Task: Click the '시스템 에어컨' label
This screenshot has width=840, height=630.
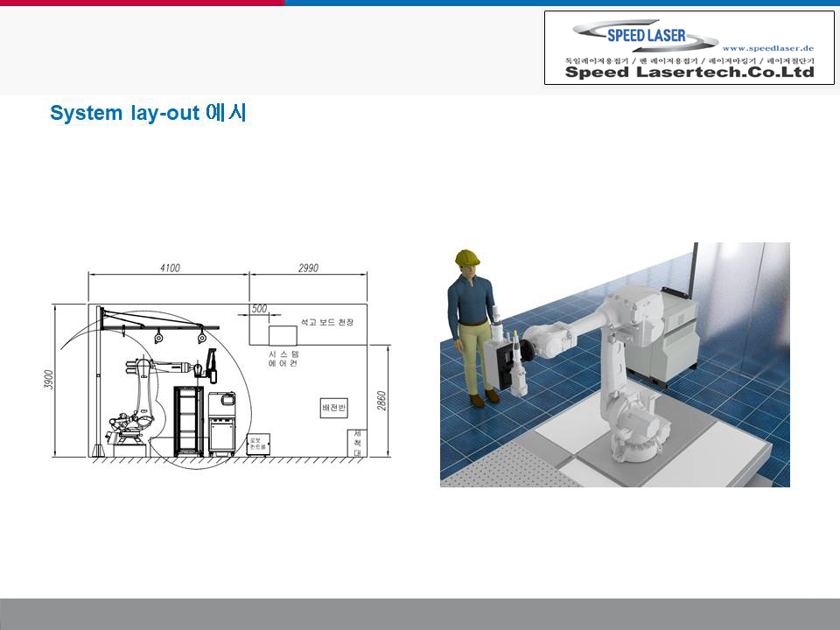Action: [x=283, y=359]
